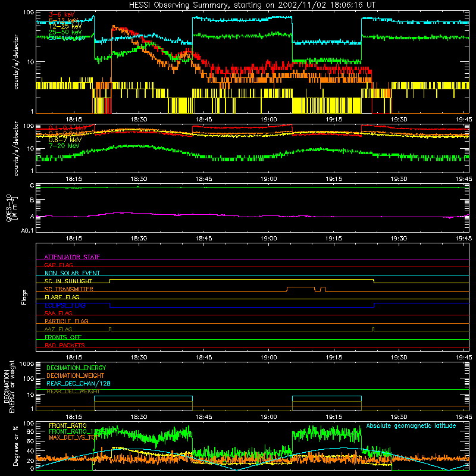Viewport: 476px width, 476px height.
Task: Click the 18:30 time label under GOES panel
Action: 139,239
